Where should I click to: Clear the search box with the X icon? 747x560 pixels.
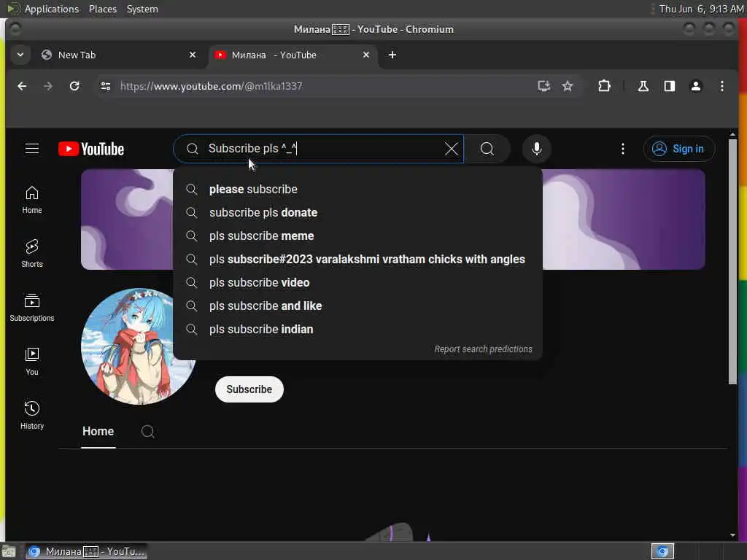pyautogui.click(x=451, y=149)
